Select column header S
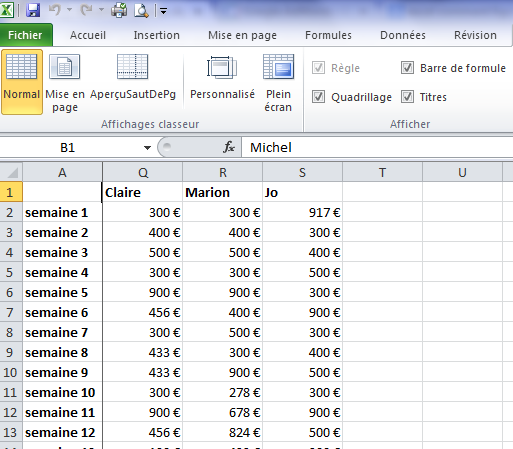 click(x=302, y=172)
